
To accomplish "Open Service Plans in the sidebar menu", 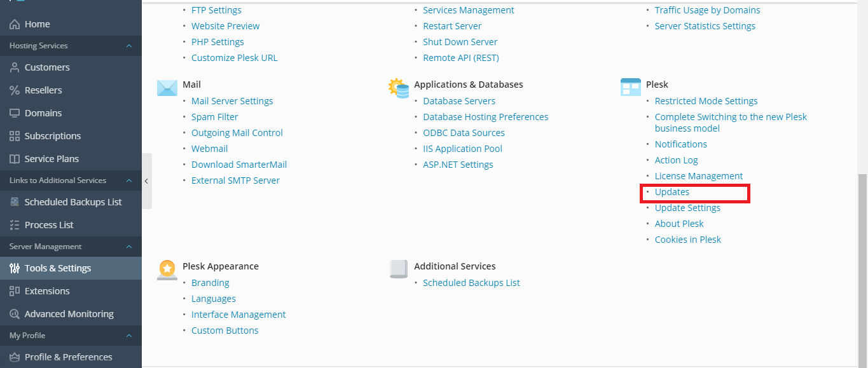I will (x=71, y=159).
